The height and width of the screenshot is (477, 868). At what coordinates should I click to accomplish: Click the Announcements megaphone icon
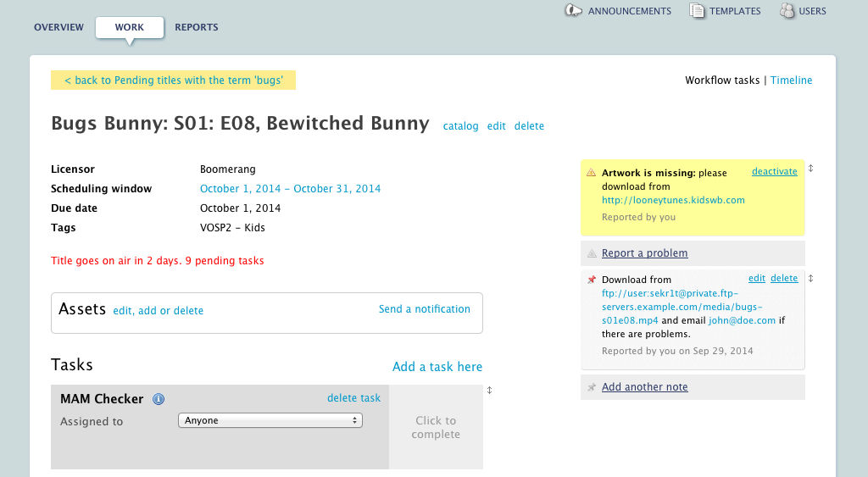pos(574,10)
